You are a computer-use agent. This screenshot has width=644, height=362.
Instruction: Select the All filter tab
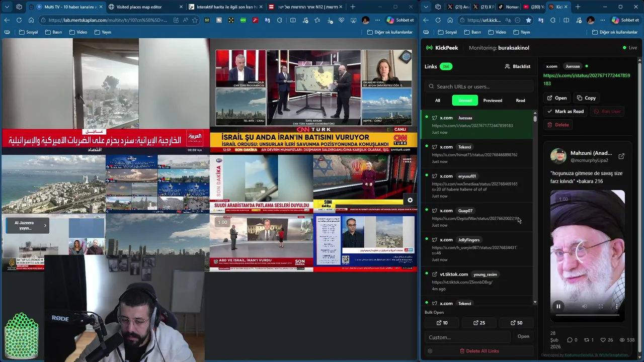[x=438, y=101]
